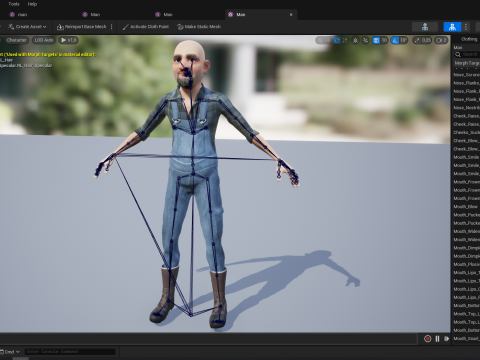Open the LOD Auto menu
The height and width of the screenshot is (360, 480).
coord(44,40)
